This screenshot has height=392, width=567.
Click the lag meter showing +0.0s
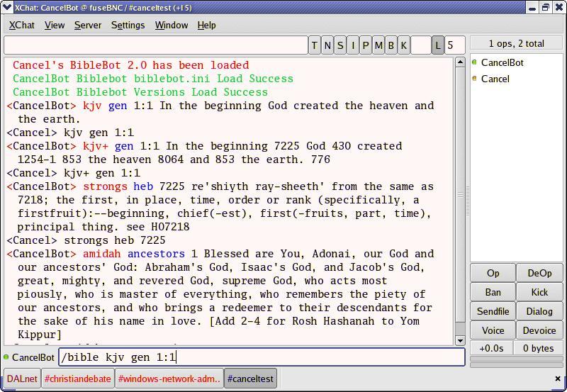pyautogui.click(x=491, y=348)
